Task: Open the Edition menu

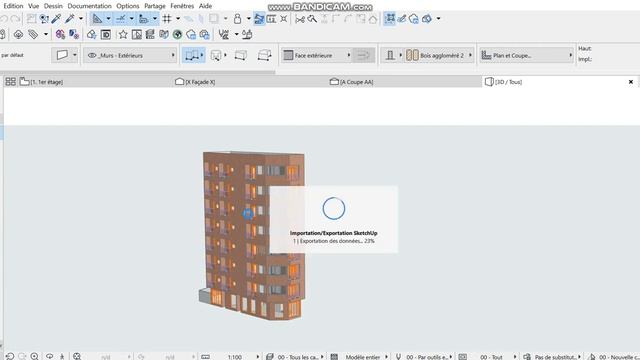Action: [13, 6]
